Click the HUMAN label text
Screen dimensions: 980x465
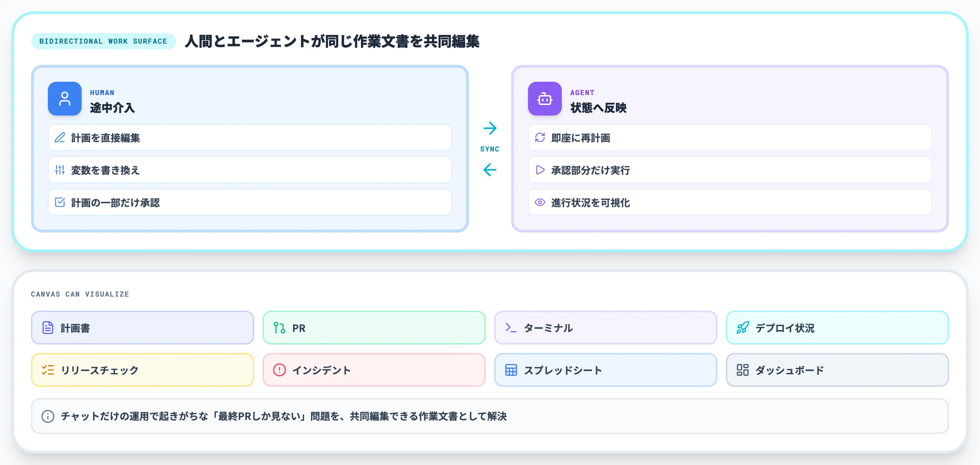point(102,93)
